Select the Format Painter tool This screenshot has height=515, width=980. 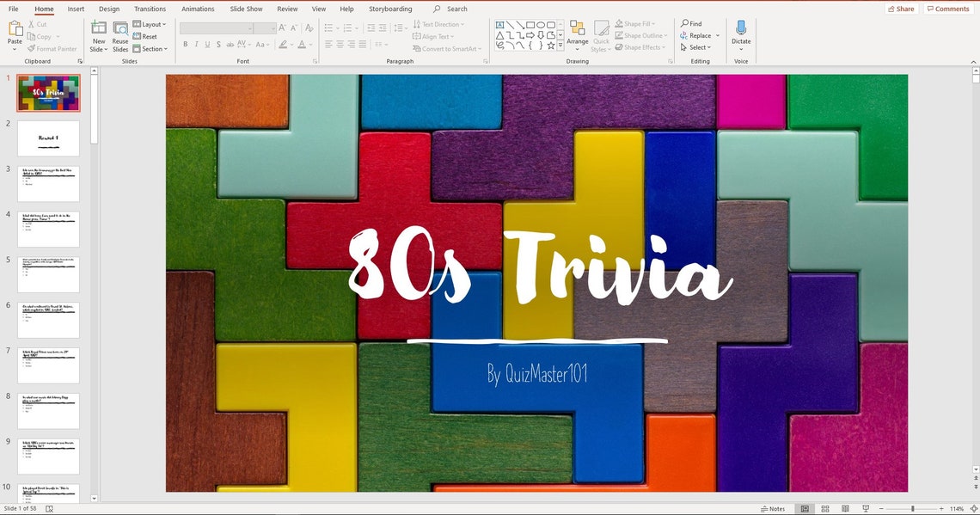click(52, 48)
